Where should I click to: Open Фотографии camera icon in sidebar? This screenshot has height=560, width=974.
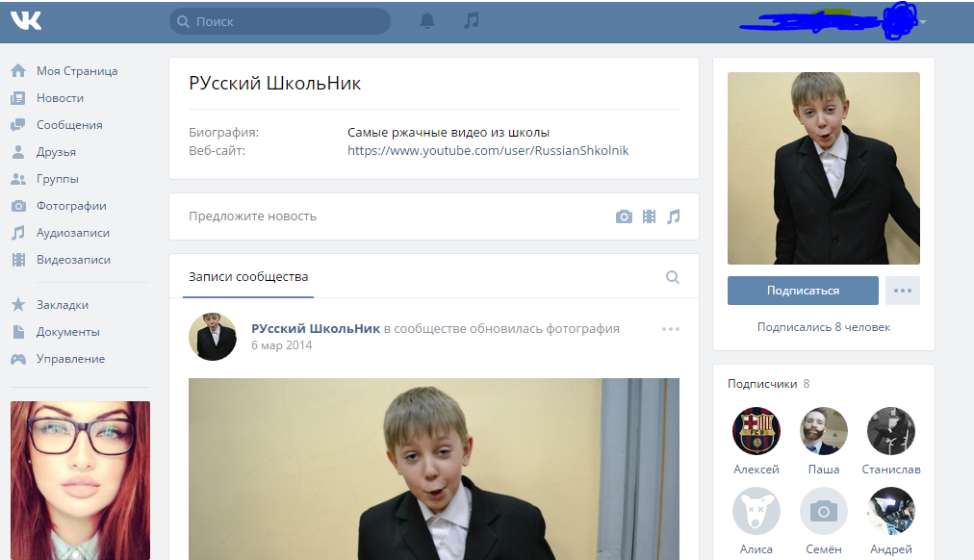point(18,206)
